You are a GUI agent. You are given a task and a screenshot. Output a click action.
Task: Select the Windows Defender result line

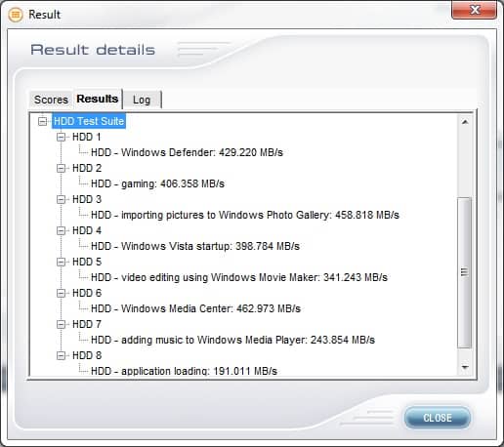pyautogui.click(x=187, y=152)
